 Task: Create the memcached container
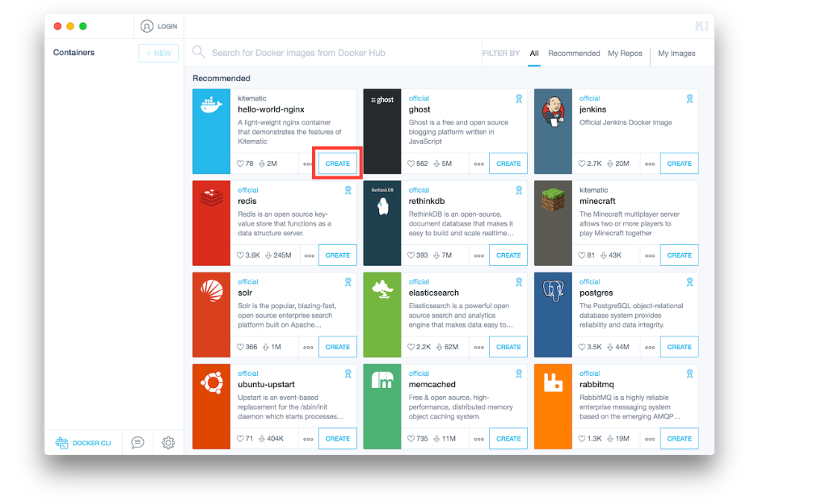[509, 438]
